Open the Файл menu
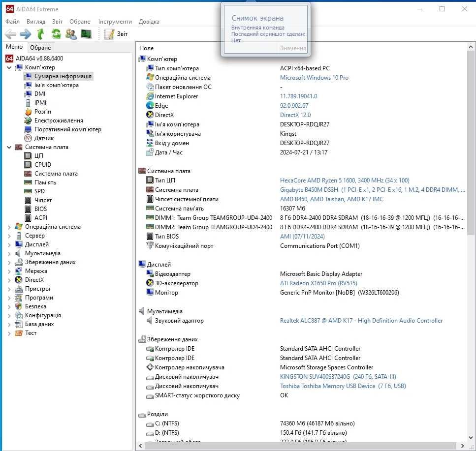 (x=12, y=22)
